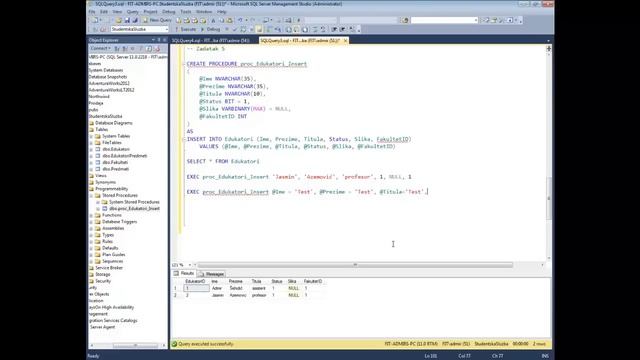The width and height of the screenshot is (640, 360).
Task: Click the editor horizontal scrollbar
Action: coord(355,265)
